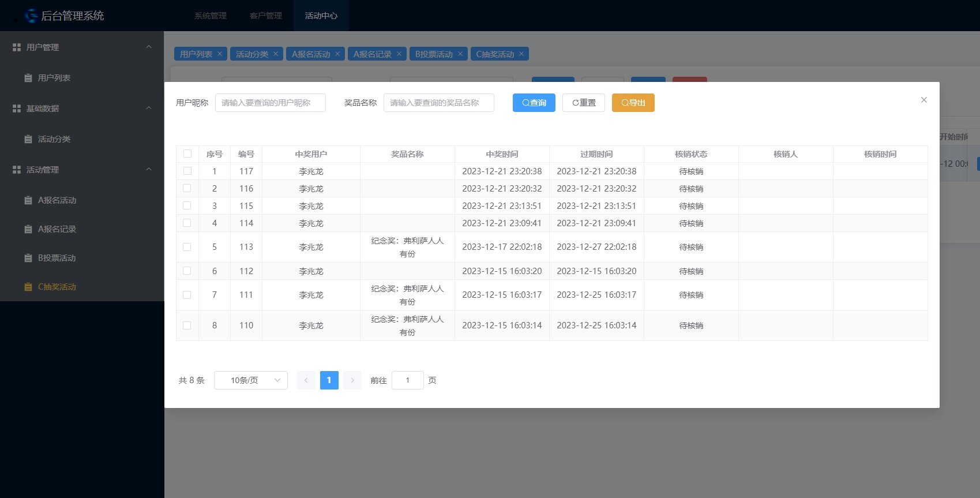Click the clipboard icon beside 活动分类
Screen dimensions: 980x498
pos(28,139)
